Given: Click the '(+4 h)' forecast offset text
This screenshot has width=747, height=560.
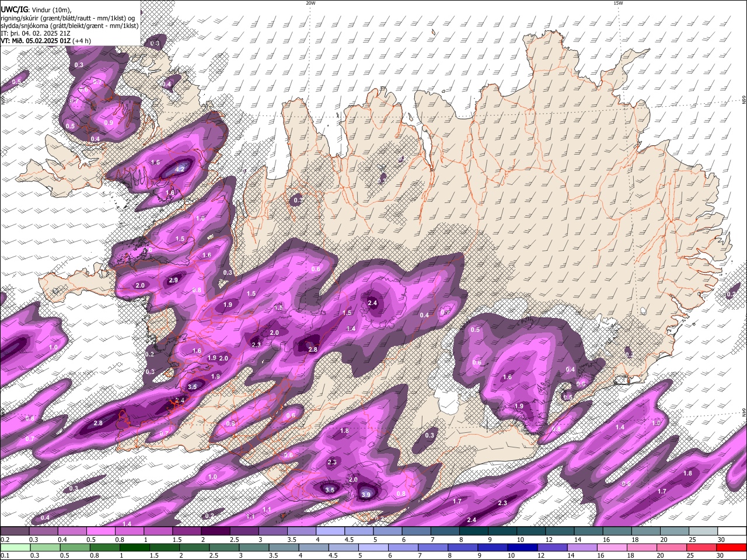Looking at the screenshot, I should [x=82, y=41].
